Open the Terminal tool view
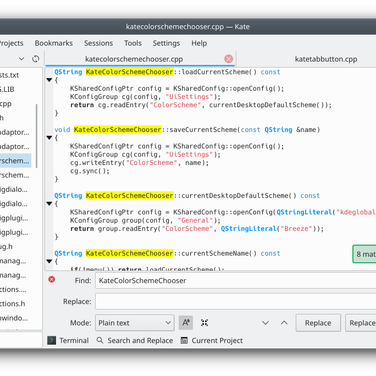This screenshot has width=376, height=376. pyautogui.click(x=68, y=340)
